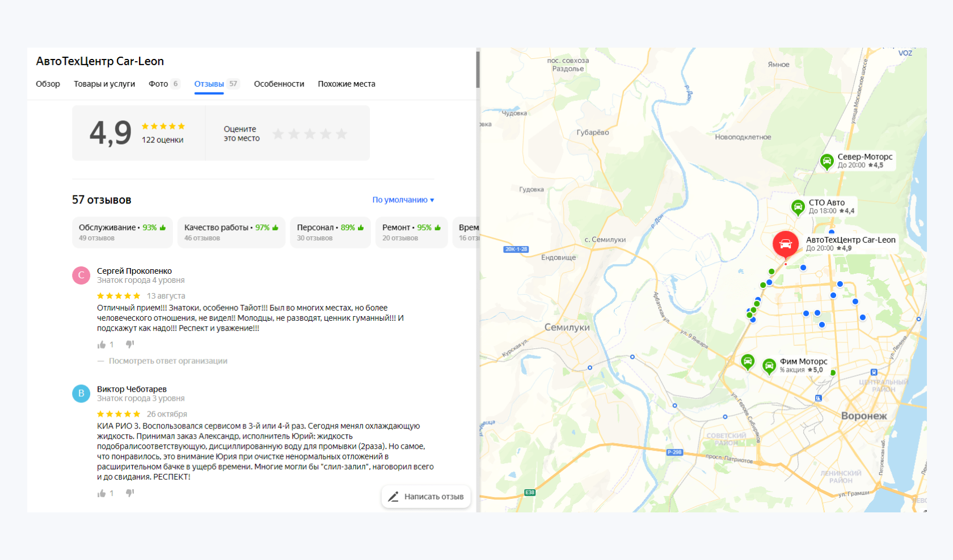
Task: Click the red АвтоТехЦентр Car-Leon map pin
Action: pos(786,244)
